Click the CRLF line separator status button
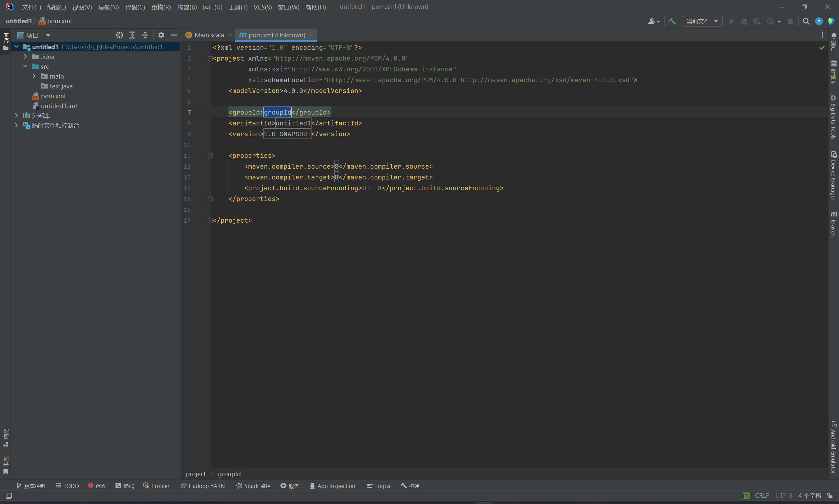839x504 pixels. (x=762, y=495)
